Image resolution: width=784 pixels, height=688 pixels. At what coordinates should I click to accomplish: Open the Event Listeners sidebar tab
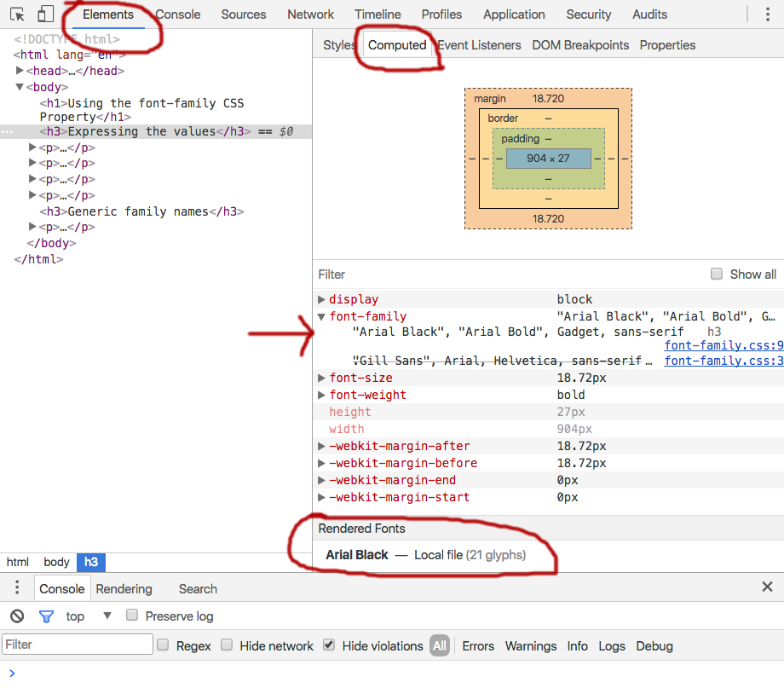[x=479, y=45]
